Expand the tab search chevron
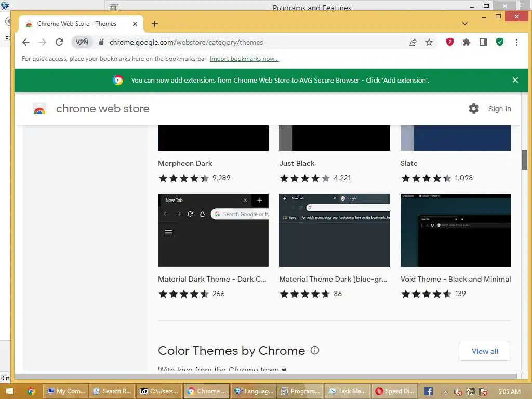 tap(465, 24)
